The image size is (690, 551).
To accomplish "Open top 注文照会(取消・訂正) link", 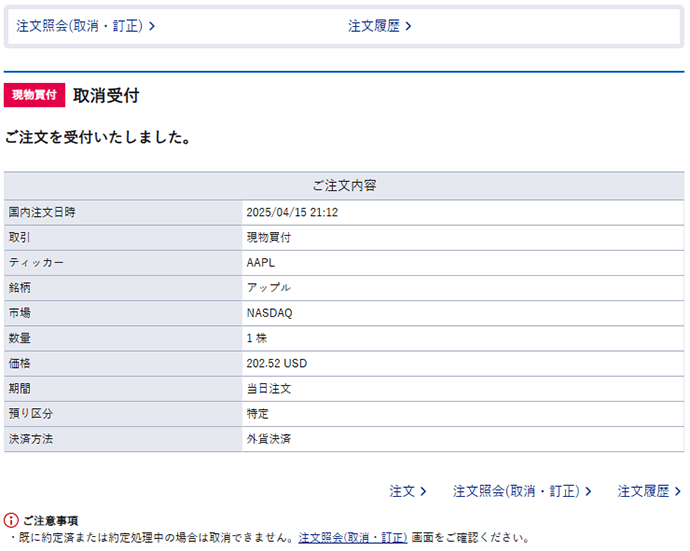I will (85, 26).
